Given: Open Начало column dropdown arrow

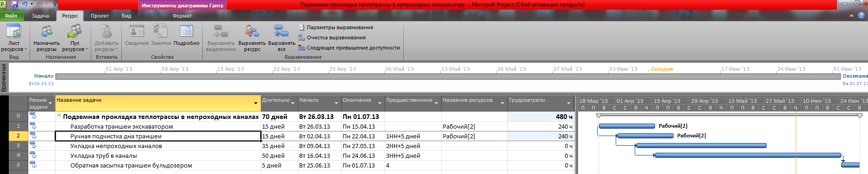Looking at the screenshot, I should [337, 103].
